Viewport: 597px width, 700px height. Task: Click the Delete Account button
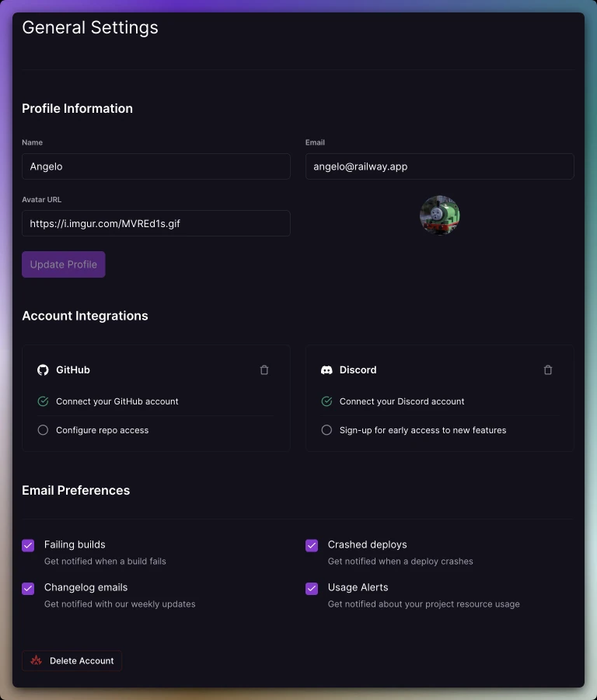pyautogui.click(x=72, y=660)
